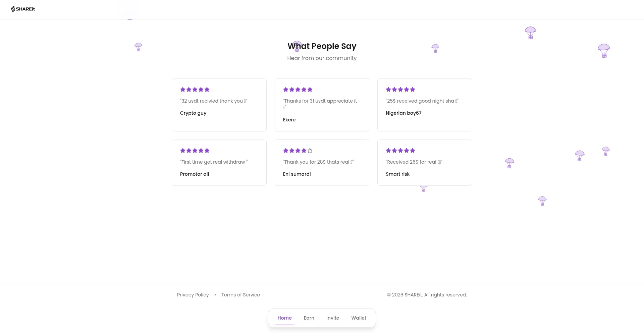Click the last star on Ekere's review
The width and height of the screenshot is (644, 333).
click(x=310, y=90)
